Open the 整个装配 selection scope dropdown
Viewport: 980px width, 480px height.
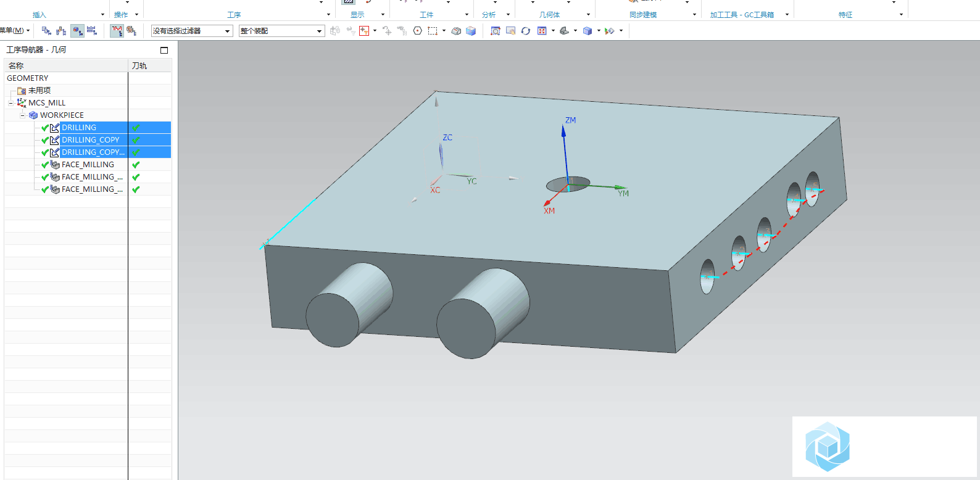281,31
